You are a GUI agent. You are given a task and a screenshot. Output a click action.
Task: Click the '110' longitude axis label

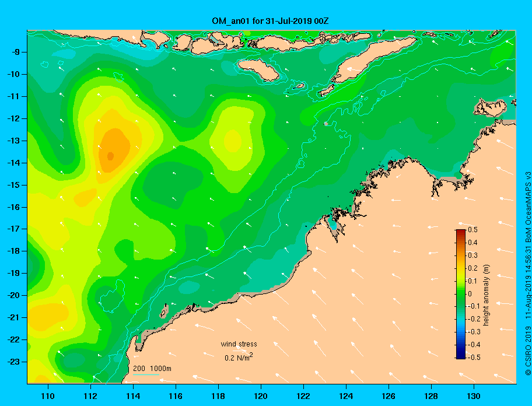coord(48,396)
